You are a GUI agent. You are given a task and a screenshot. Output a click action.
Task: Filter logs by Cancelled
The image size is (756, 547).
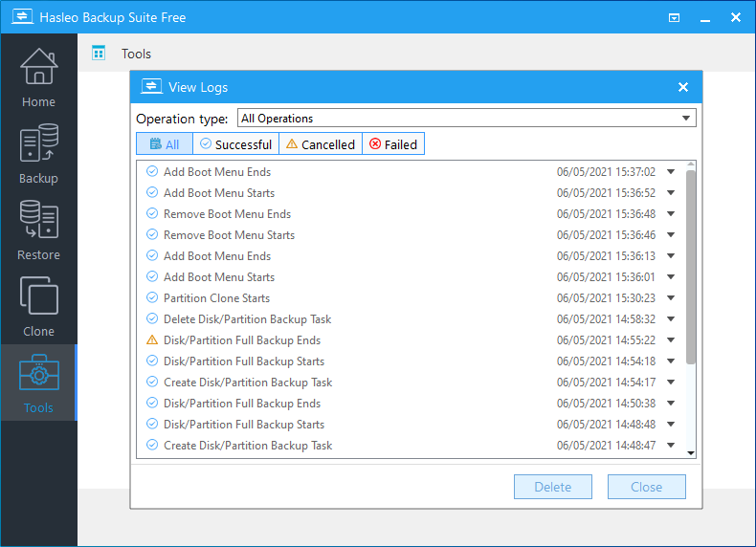point(321,144)
